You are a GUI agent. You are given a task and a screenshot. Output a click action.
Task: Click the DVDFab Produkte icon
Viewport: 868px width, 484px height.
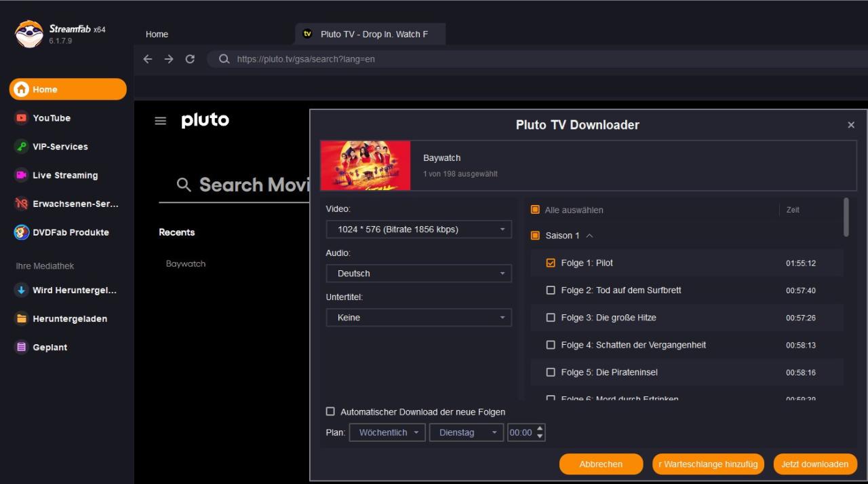click(x=21, y=232)
